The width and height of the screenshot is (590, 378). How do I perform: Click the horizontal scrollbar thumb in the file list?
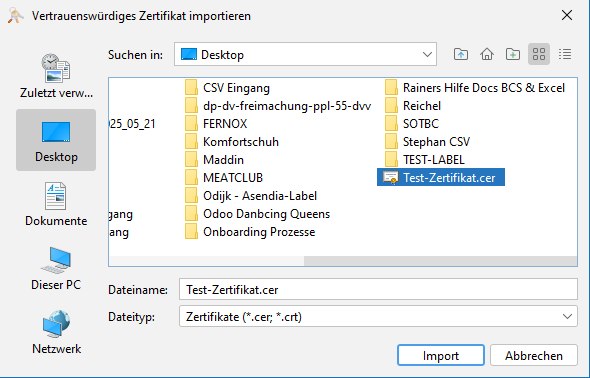click(x=440, y=261)
